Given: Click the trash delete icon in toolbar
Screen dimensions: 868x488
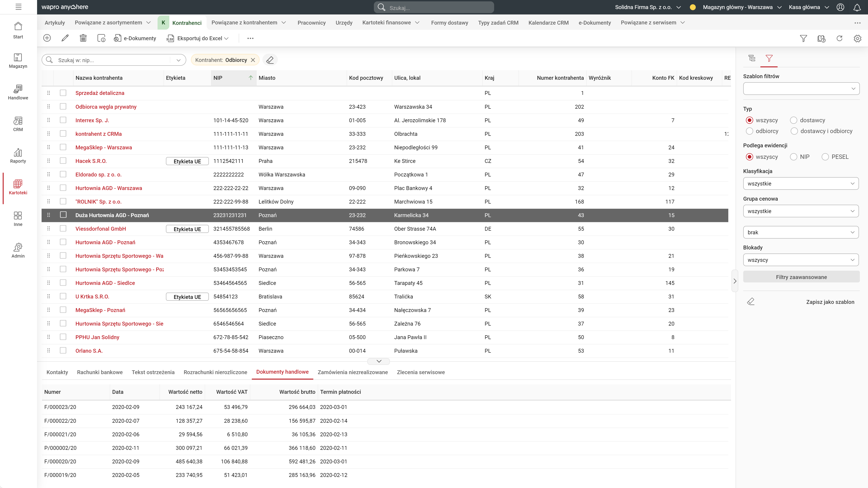Looking at the screenshot, I should tap(83, 38).
